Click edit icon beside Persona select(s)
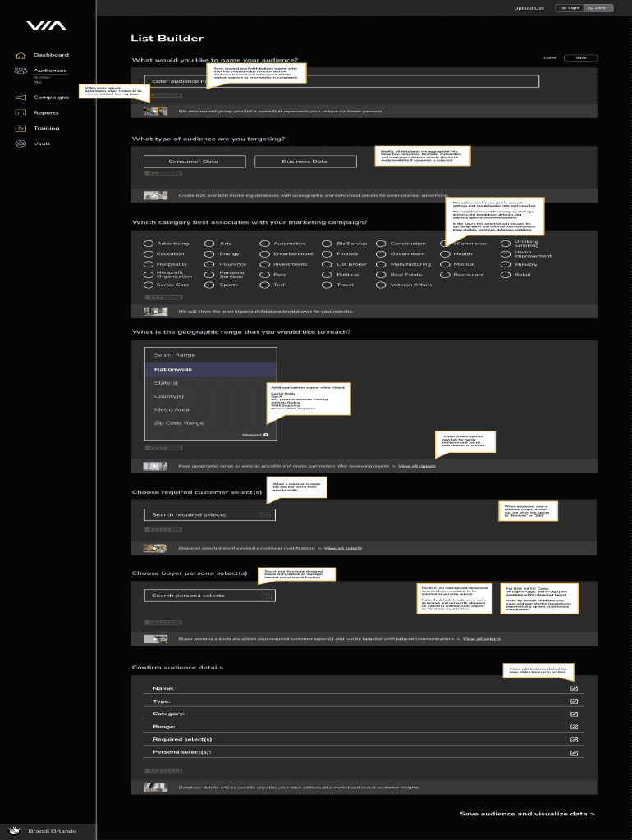632x840 pixels. [574, 752]
